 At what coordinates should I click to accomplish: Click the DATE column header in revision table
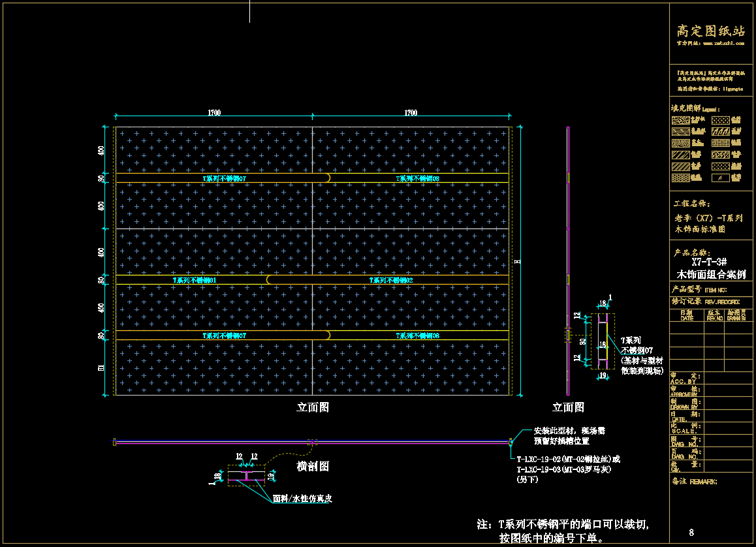(x=687, y=317)
